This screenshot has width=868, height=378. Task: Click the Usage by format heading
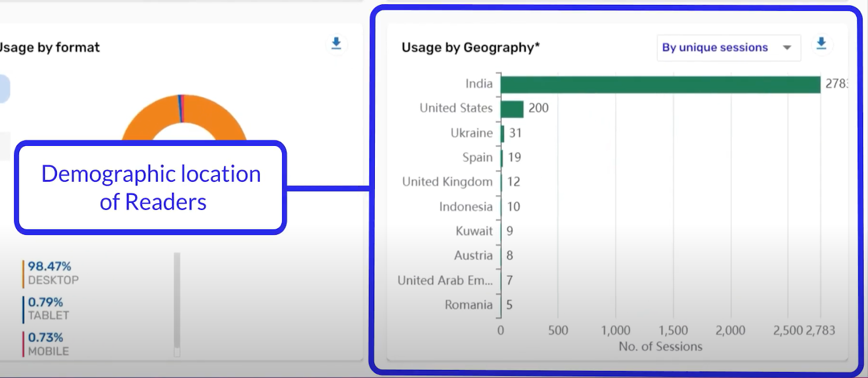pos(50,48)
